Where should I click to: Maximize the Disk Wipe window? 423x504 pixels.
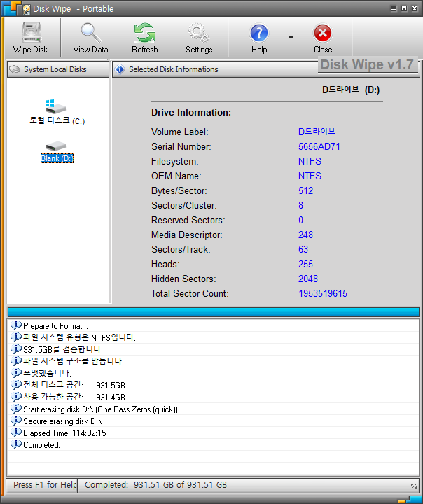tap(404, 8)
